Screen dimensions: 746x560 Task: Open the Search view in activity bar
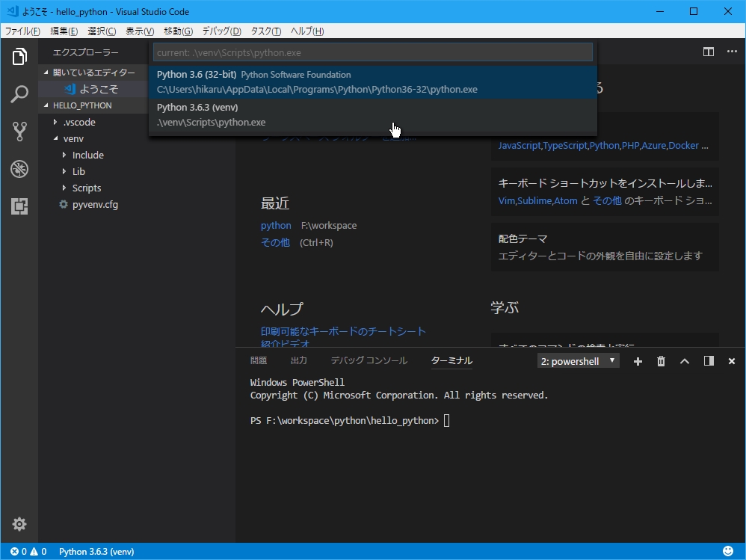click(x=19, y=94)
